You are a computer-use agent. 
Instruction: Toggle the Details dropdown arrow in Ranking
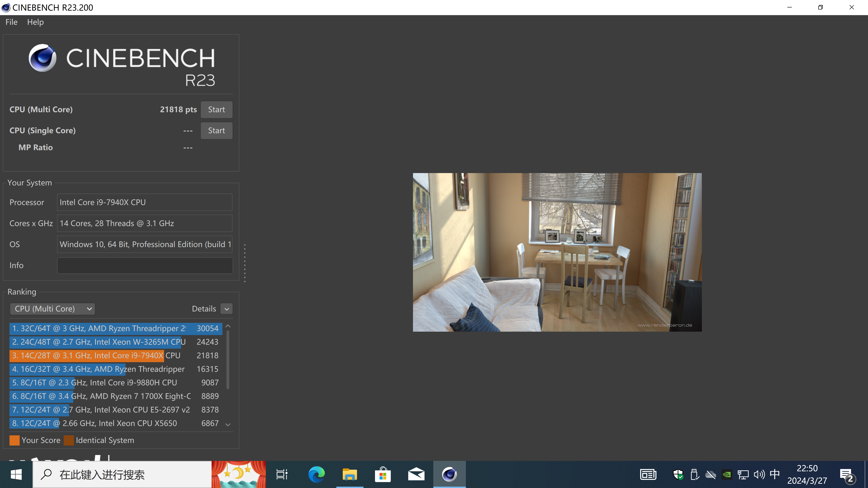pyautogui.click(x=227, y=309)
